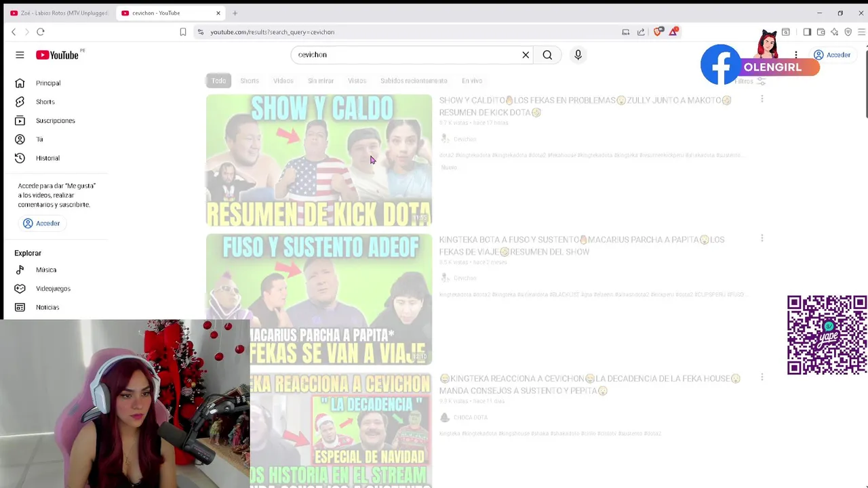Click the magnifier search button
The height and width of the screenshot is (488, 868).
[x=547, y=55]
